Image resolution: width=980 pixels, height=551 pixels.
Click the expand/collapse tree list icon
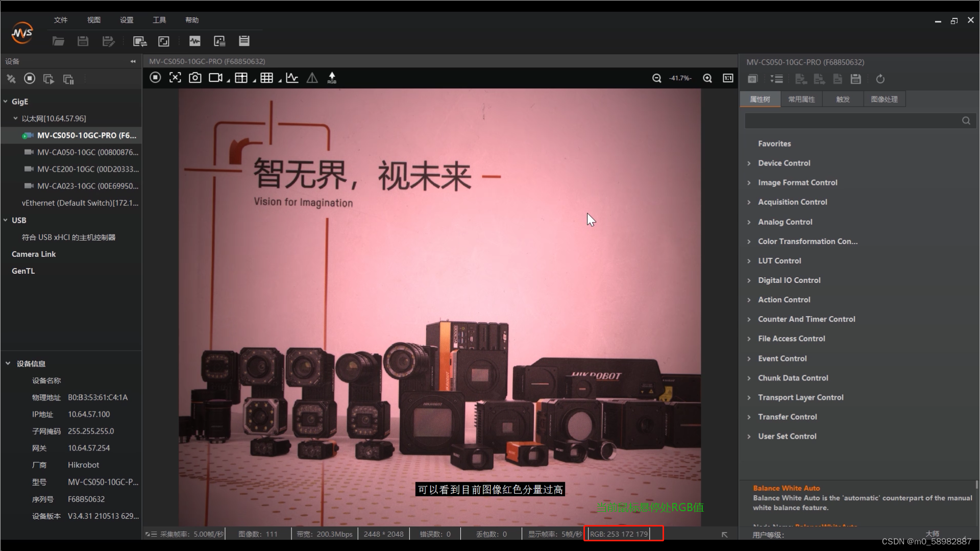[776, 79]
